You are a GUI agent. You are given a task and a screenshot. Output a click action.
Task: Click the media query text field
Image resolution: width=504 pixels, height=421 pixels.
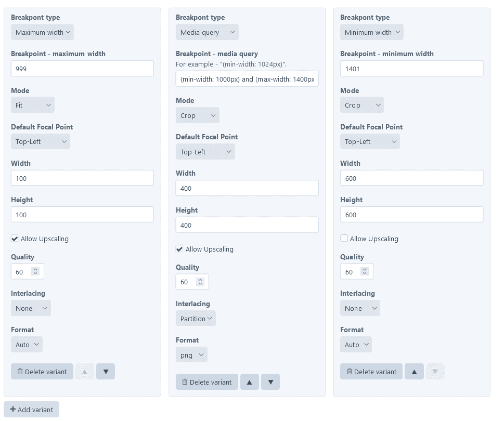pos(247,79)
